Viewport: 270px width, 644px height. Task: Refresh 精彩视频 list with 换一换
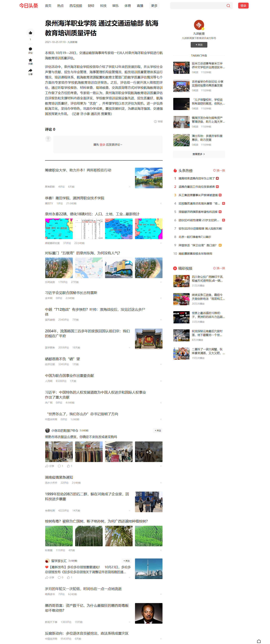(219, 268)
